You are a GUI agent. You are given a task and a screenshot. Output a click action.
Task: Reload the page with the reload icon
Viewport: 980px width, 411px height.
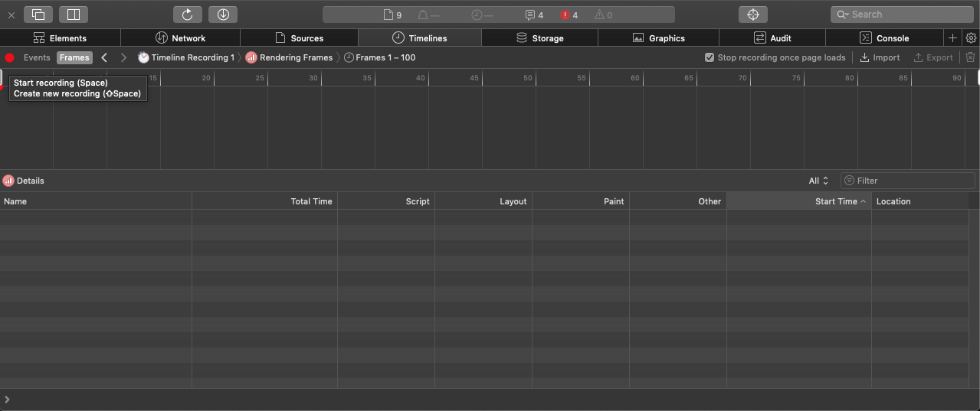tap(187, 15)
